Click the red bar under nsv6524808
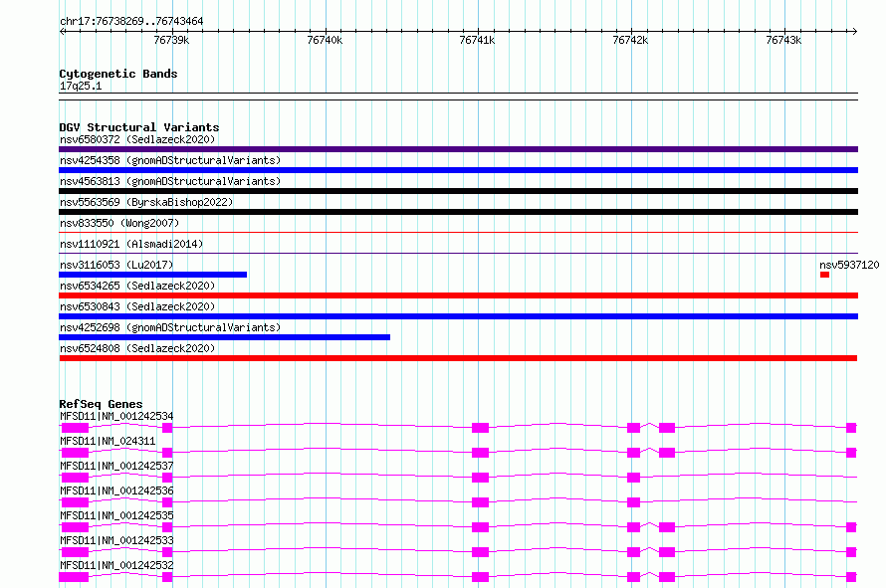 (458, 358)
